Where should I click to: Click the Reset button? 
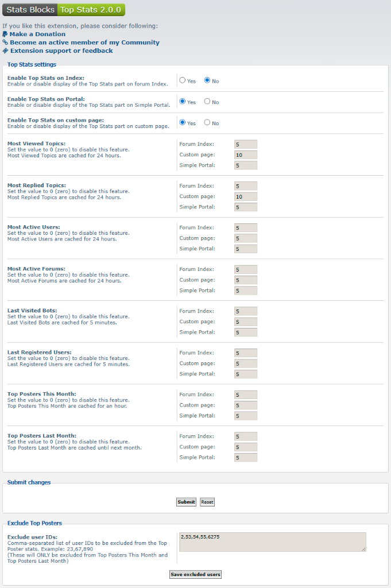coord(207,502)
